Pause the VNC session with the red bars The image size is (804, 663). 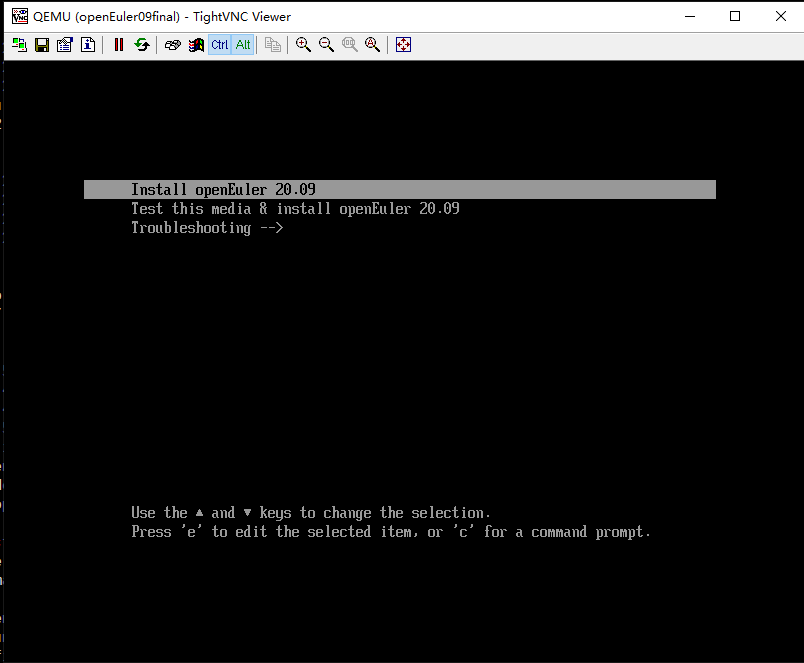[x=119, y=45]
